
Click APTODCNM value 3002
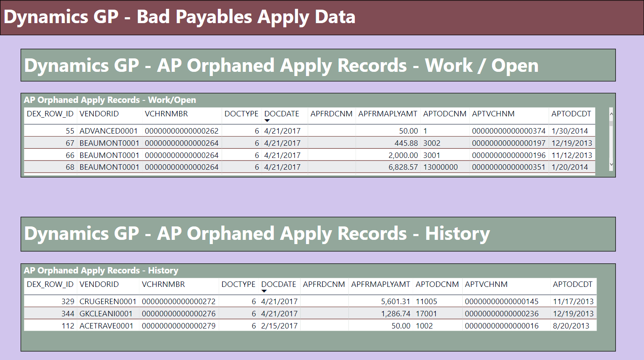(x=432, y=143)
